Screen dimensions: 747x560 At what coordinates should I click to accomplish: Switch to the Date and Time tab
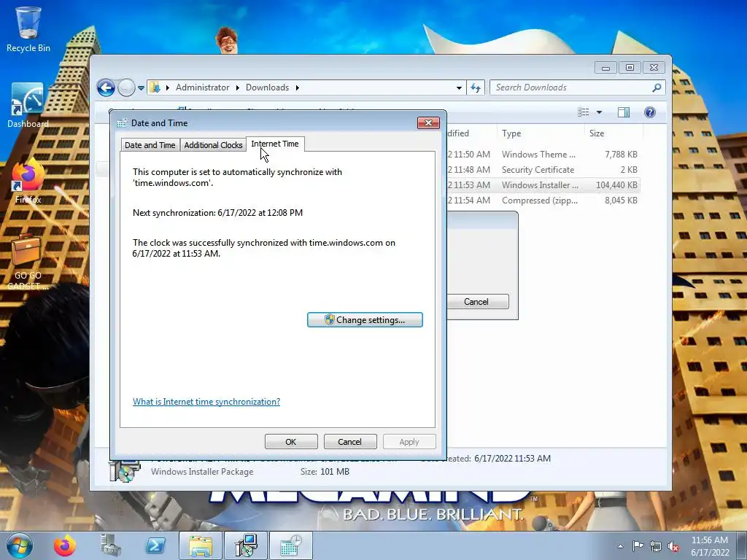(150, 145)
